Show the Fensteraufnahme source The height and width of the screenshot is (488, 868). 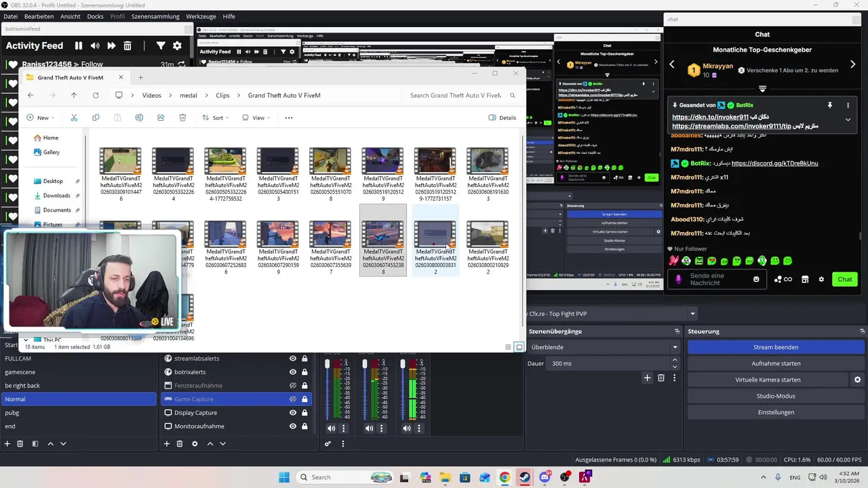(x=293, y=386)
